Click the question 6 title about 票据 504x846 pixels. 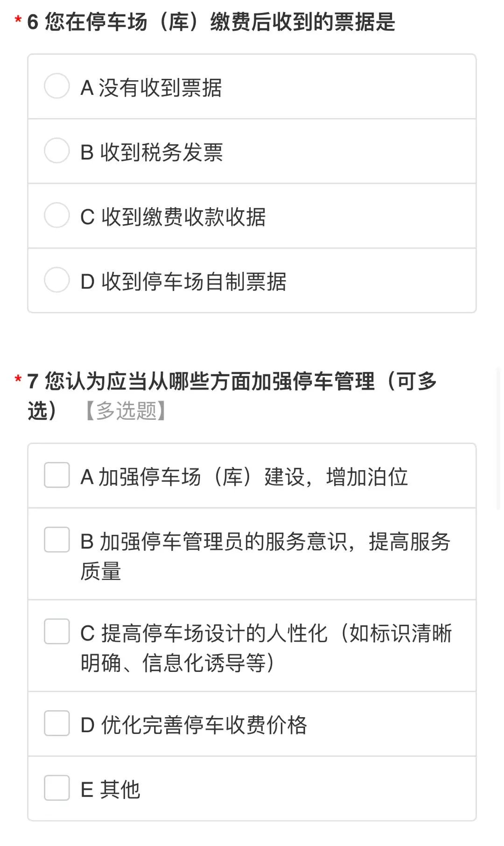pos(211,22)
